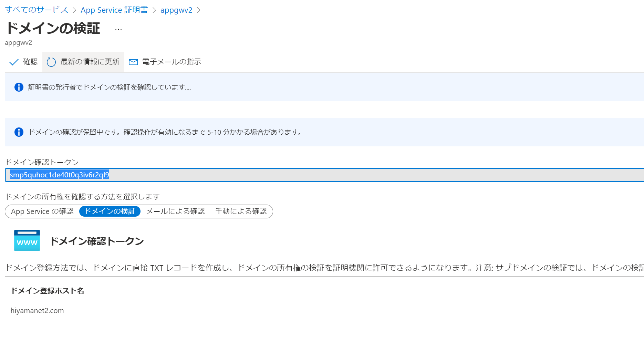This screenshot has height=362, width=644.
Task: Click ドメインの所有権を確認する方法 label
Action: (82, 197)
